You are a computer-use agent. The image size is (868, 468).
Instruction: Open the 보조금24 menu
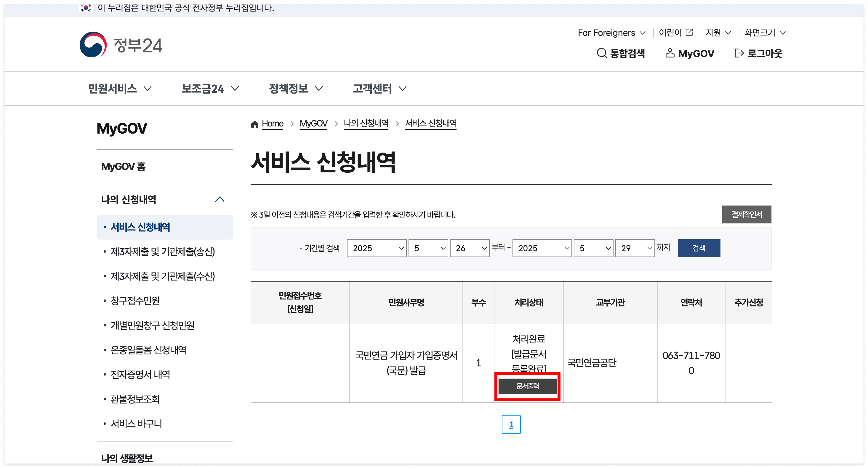click(210, 89)
